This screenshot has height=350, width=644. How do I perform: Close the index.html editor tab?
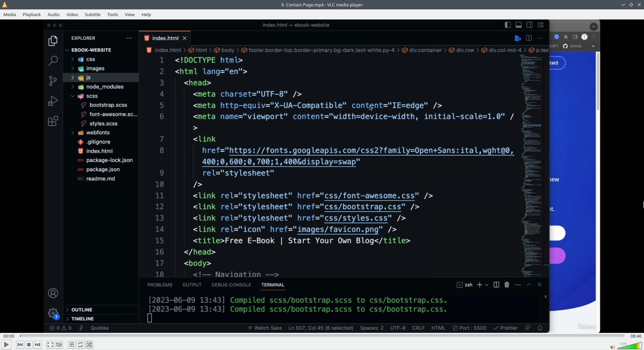(x=184, y=38)
